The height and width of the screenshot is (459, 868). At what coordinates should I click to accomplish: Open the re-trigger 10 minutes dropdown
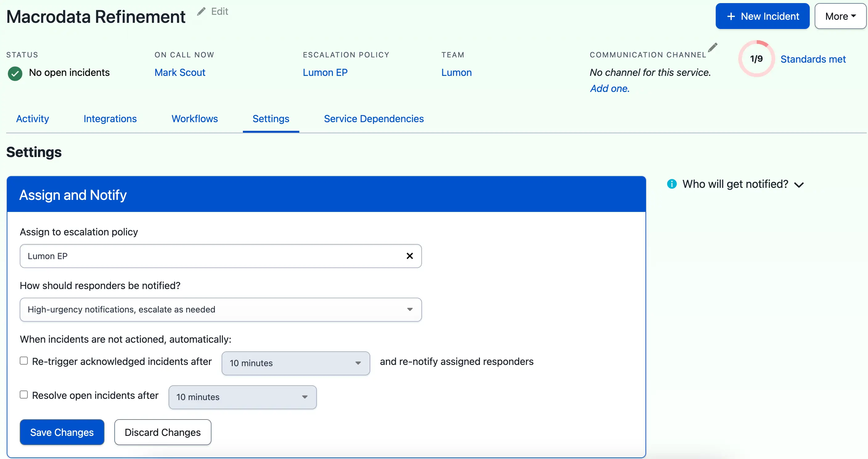pos(295,363)
